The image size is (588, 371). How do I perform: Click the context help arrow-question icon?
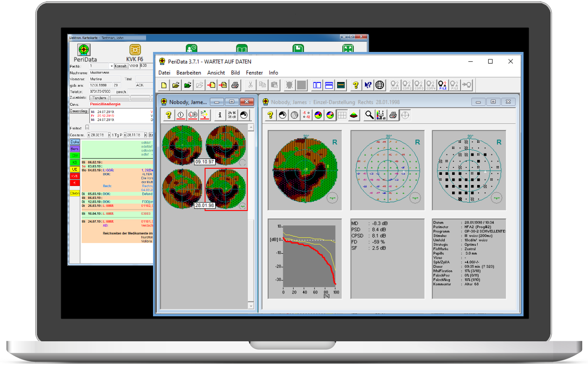(368, 85)
